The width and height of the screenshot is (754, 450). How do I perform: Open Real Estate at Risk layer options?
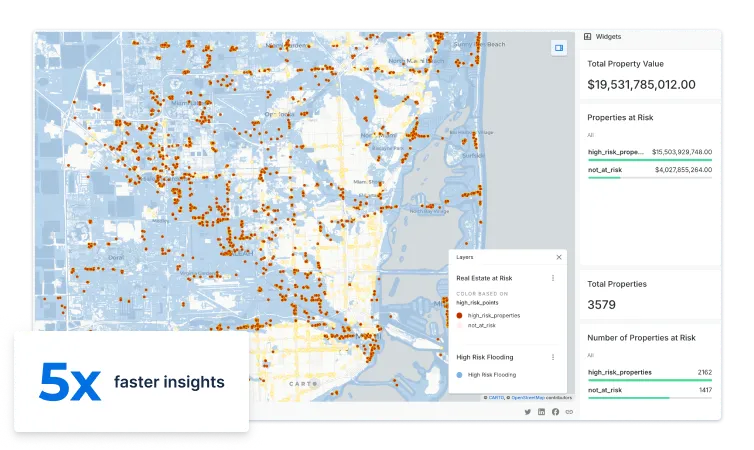(553, 278)
